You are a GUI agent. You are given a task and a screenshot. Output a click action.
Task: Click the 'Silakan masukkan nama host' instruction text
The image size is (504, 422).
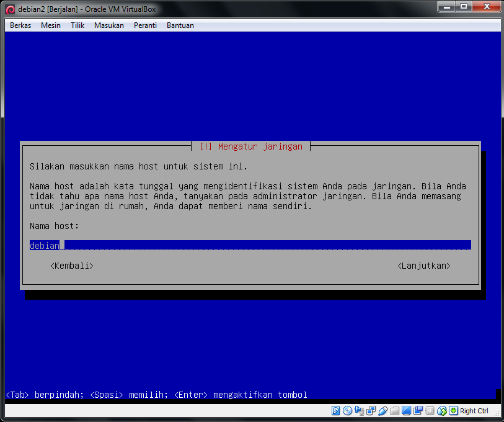[x=138, y=166]
